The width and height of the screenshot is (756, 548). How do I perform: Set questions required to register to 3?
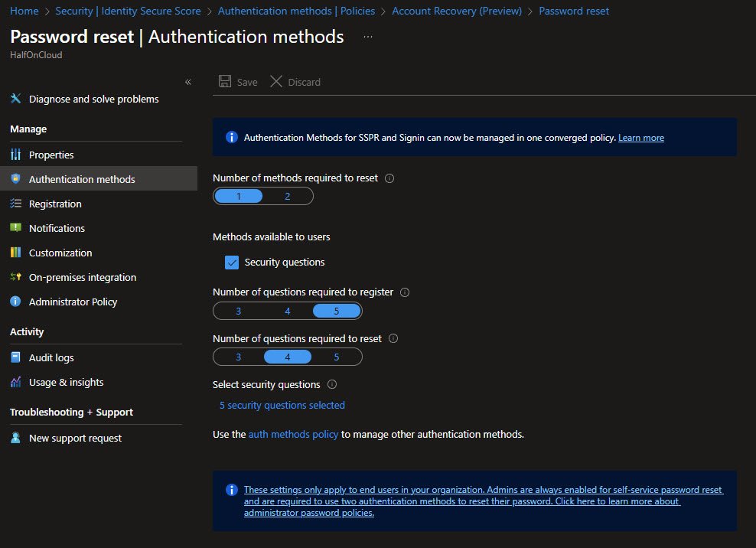(x=239, y=311)
